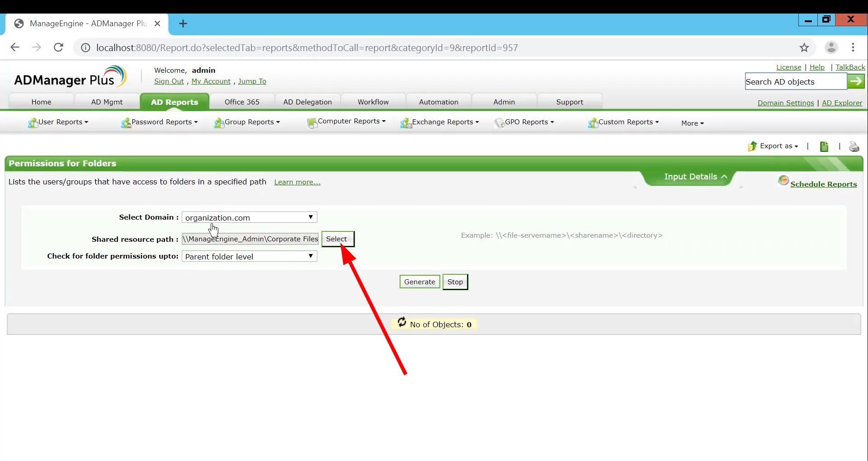Go to the Automation tab
This screenshot has width=868, height=461.
(439, 102)
